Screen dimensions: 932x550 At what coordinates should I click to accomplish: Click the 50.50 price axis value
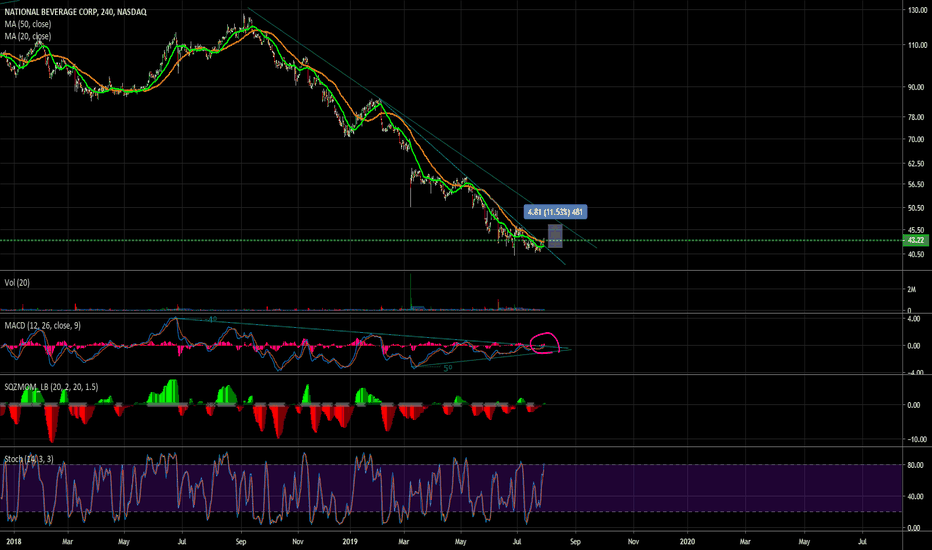point(917,208)
